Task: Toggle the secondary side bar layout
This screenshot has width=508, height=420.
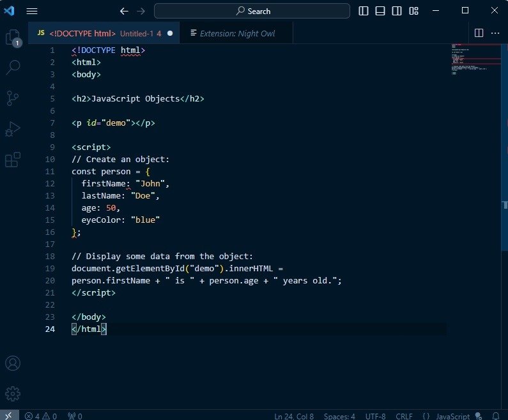Action: [397, 11]
